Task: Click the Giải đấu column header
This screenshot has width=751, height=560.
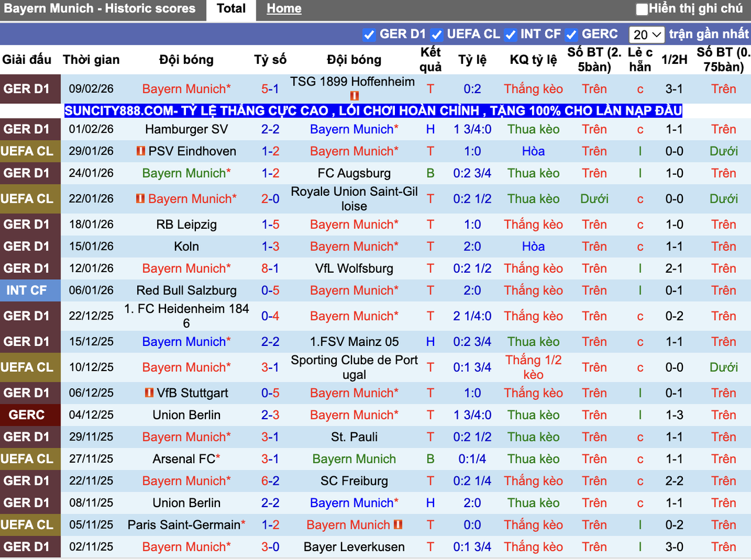Action: pos(27,60)
